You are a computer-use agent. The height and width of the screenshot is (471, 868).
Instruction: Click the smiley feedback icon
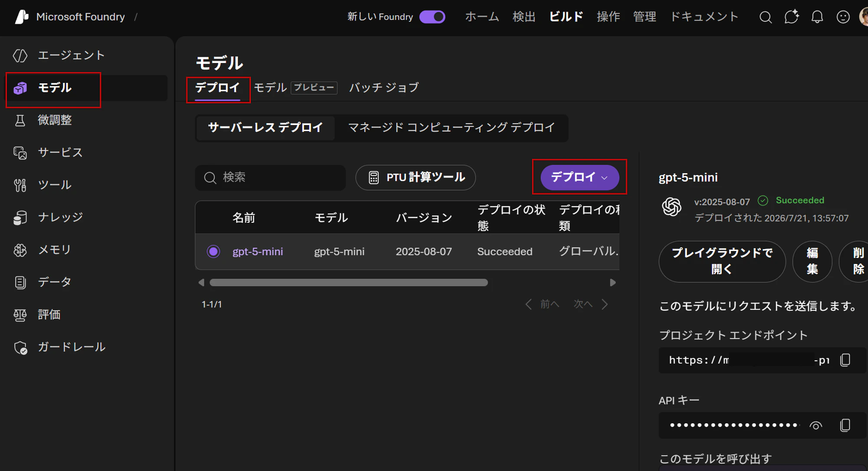[843, 17]
